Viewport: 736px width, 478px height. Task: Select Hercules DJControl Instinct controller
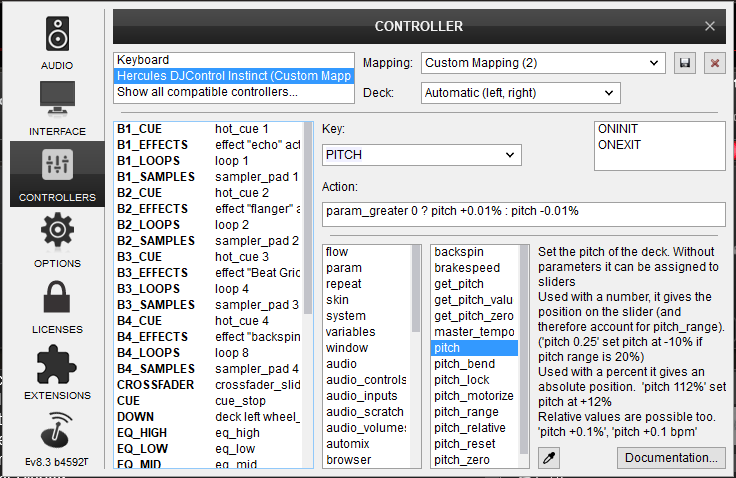click(x=234, y=76)
